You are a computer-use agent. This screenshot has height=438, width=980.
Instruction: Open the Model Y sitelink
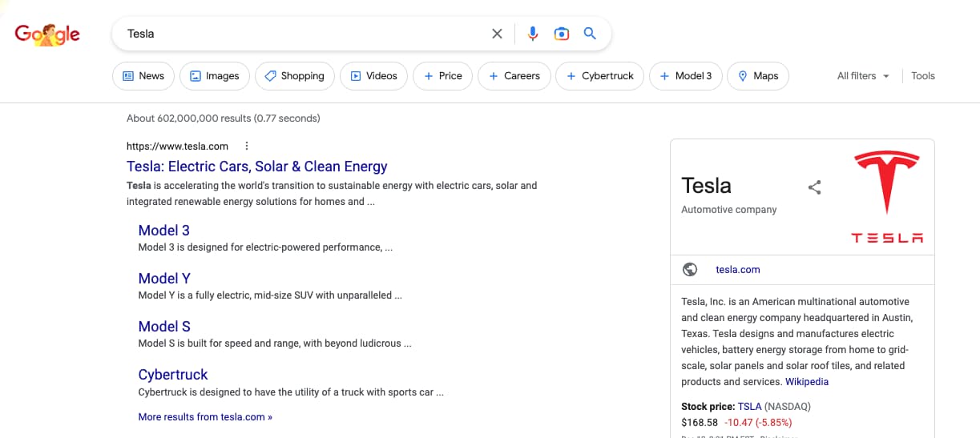[164, 279]
